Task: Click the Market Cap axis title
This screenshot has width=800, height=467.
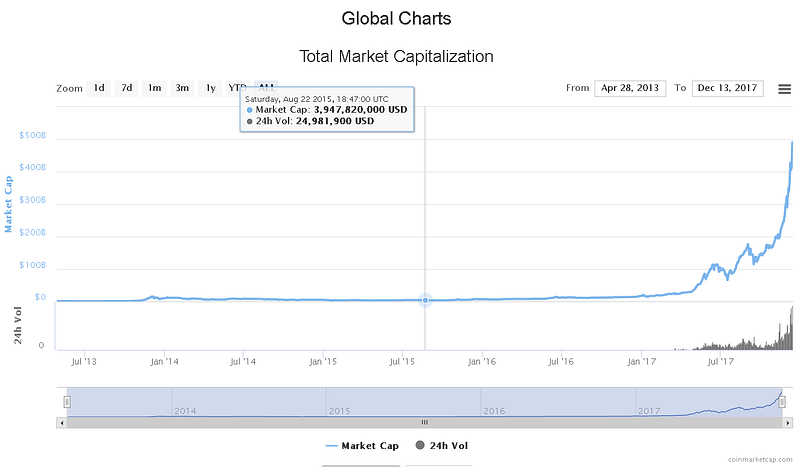Action: tap(10, 202)
